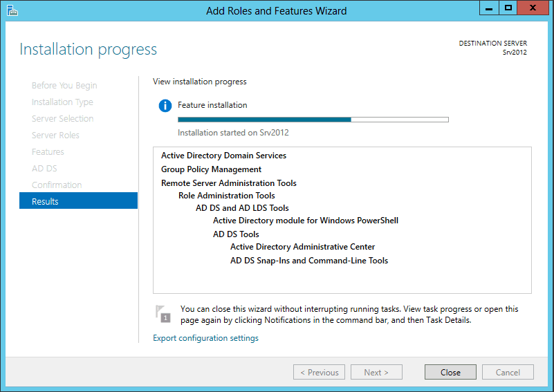Image resolution: width=554 pixels, height=392 pixels.
Task: Click Active Directory Domain Services in the list
Action: (223, 156)
